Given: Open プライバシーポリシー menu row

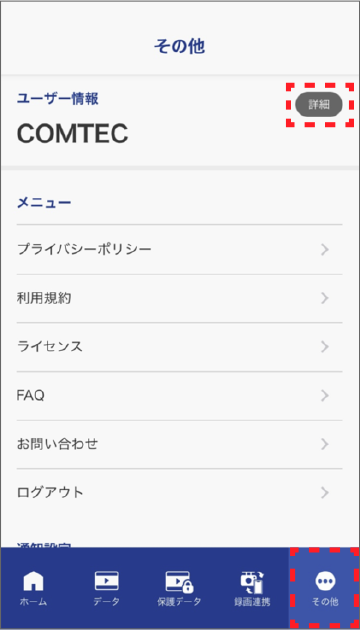Looking at the screenshot, I should [x=179, y=250].
